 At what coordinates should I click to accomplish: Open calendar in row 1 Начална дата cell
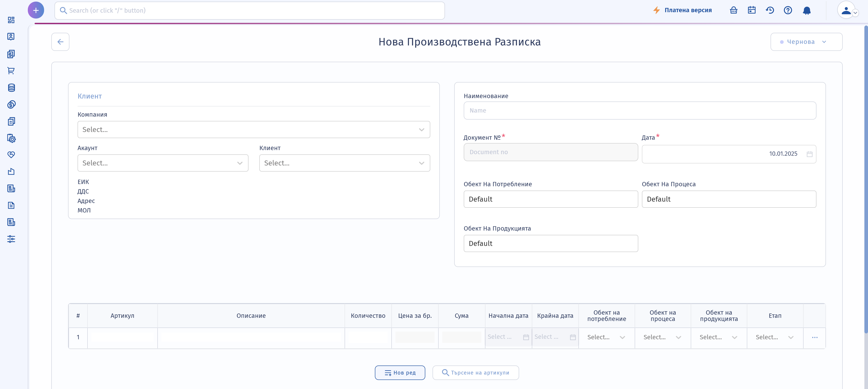pyautogui.click(x=526, y=337)
